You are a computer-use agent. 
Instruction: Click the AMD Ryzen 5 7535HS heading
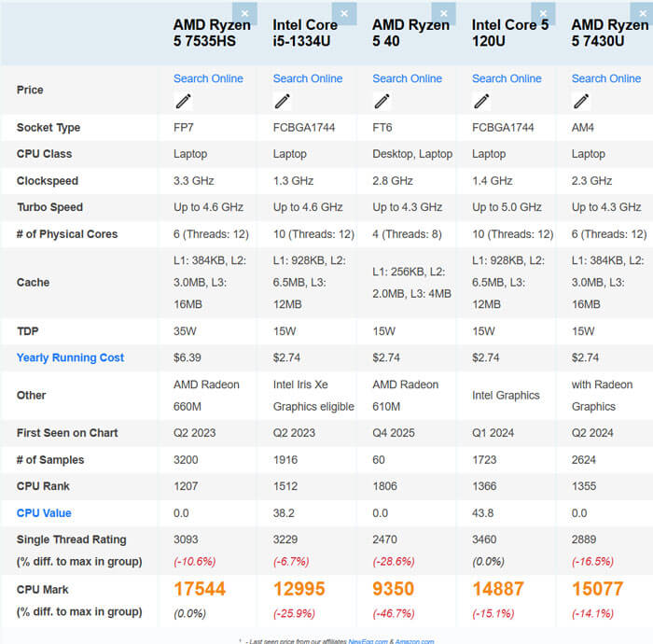pyautogui.click(x=212, y=33)
